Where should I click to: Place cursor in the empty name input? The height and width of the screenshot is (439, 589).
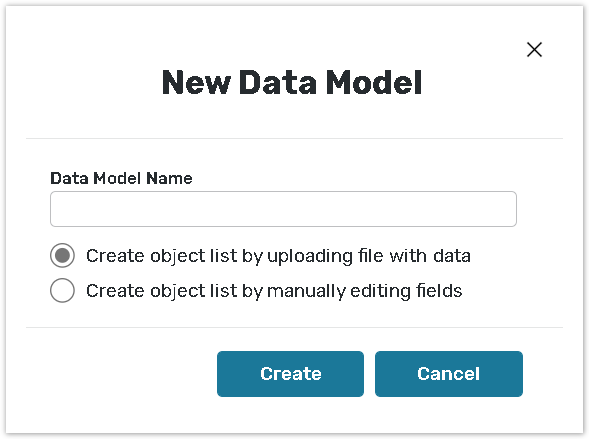(x=283, y=209)
